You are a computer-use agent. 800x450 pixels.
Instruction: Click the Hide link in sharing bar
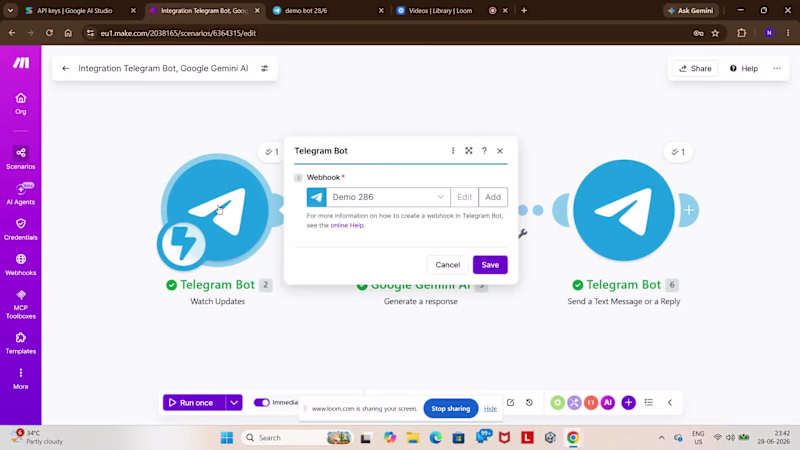click(490, 409)
